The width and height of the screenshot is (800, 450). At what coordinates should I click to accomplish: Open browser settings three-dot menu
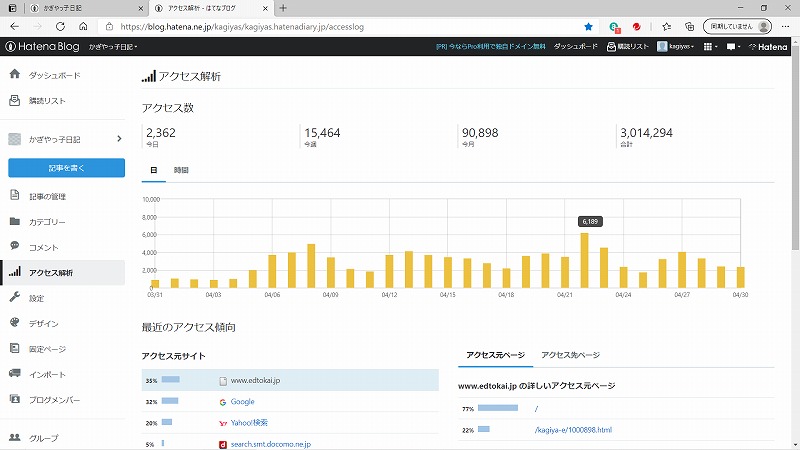pyautogui.click(x=785, y=27)
